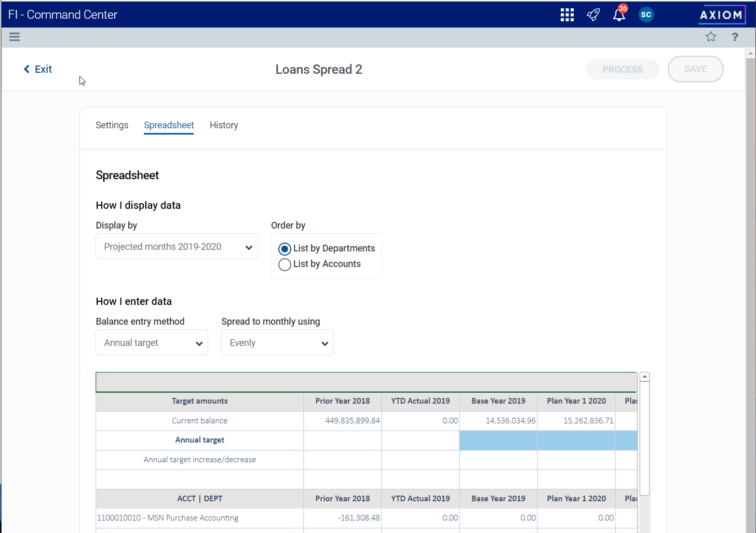Click the Target amounts column header
The image size is (756, 533).
pos(200,401)
